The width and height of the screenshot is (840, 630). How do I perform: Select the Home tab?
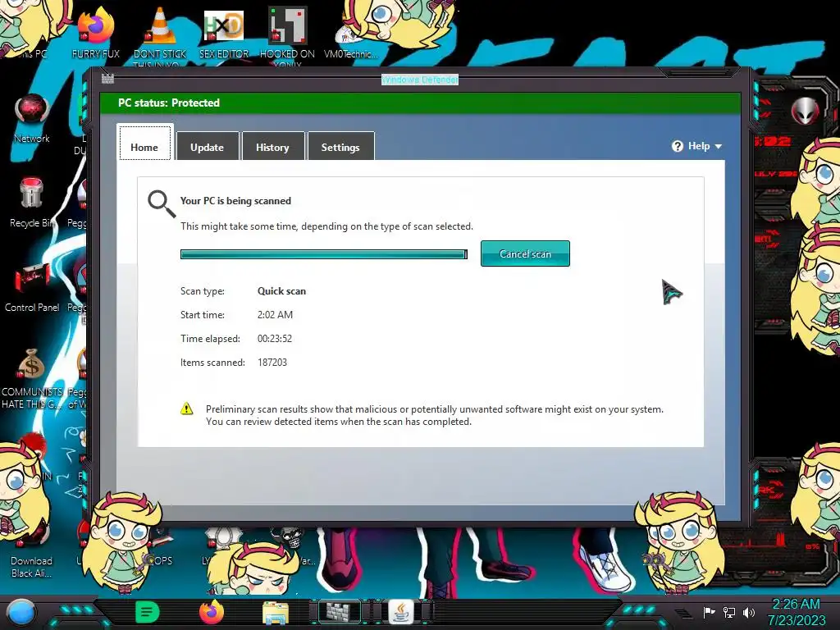144,144
